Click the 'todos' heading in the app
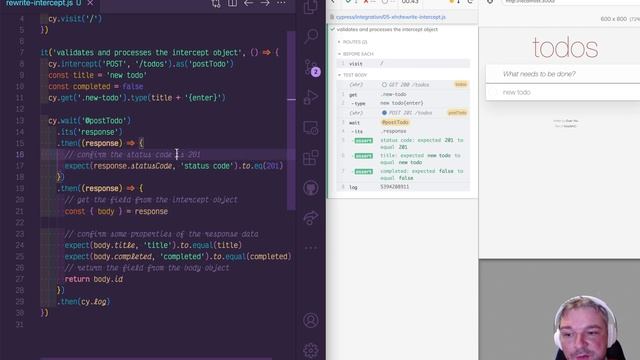This screenshot has height=360, width=640. pos(565,48)
